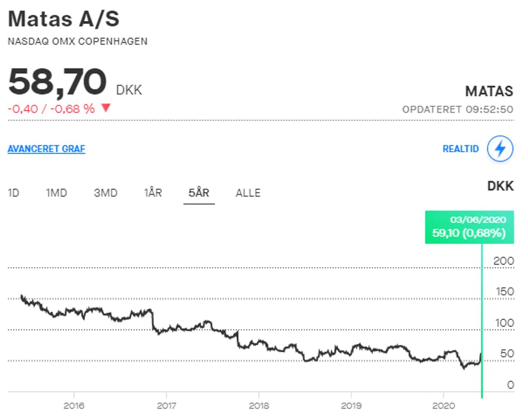Select the 1D time range tab
528x420 pixels.
(x=14, y=193)
